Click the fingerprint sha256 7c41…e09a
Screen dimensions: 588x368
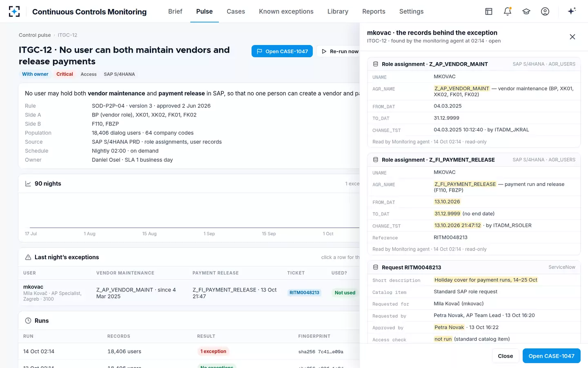321,352
